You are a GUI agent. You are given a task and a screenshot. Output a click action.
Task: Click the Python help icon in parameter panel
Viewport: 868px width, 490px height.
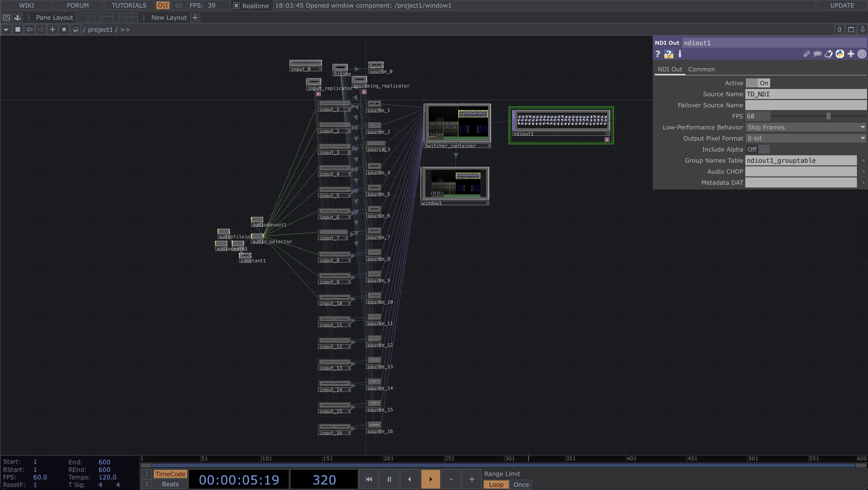pyautogui.click(x=669, y=54)
